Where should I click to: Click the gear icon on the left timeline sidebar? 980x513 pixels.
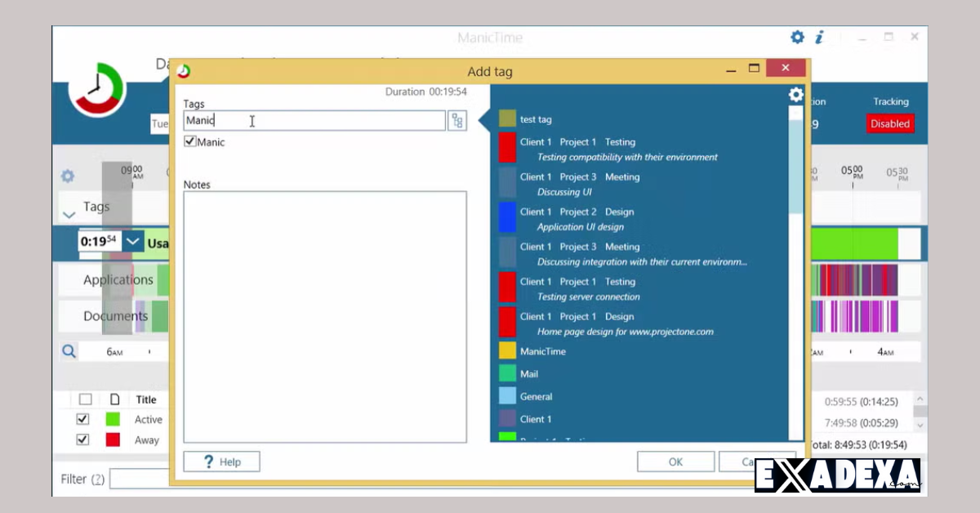(x=68, y=176)
